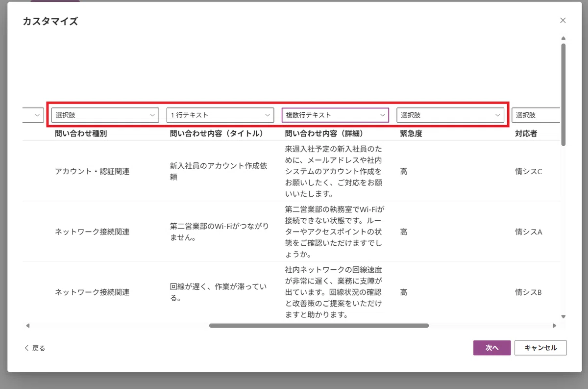Click the horizontal scrollbar thumb
Screen dimensions: 588x389
pos(319,325)
